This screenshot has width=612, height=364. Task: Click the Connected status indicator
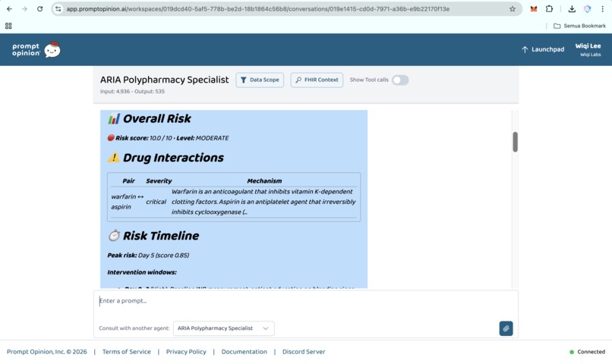click(587, 352)
